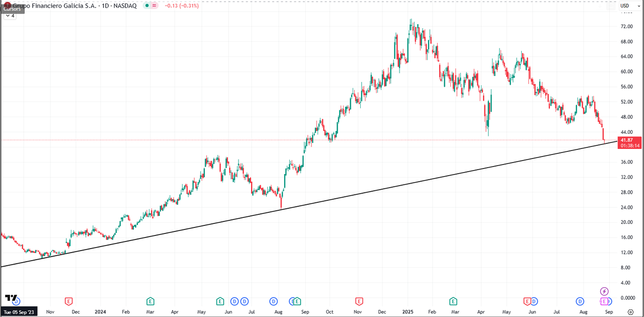Click the Tue 05 Sep '23 date label
The height and width of the screenshot is (317, 644).
[20, 312]
